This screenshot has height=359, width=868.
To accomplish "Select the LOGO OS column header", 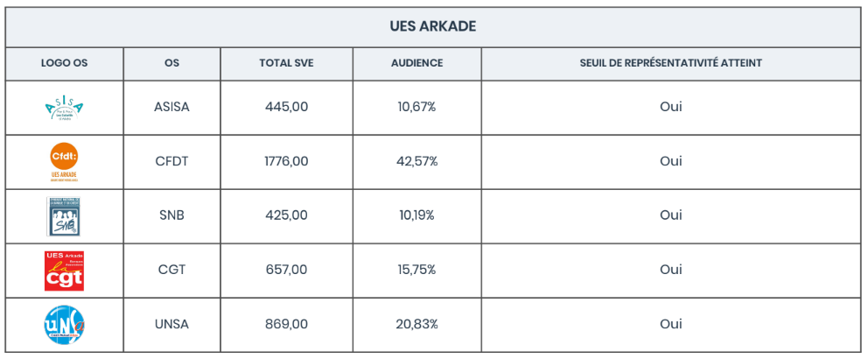I will click(x=64, y=63).
